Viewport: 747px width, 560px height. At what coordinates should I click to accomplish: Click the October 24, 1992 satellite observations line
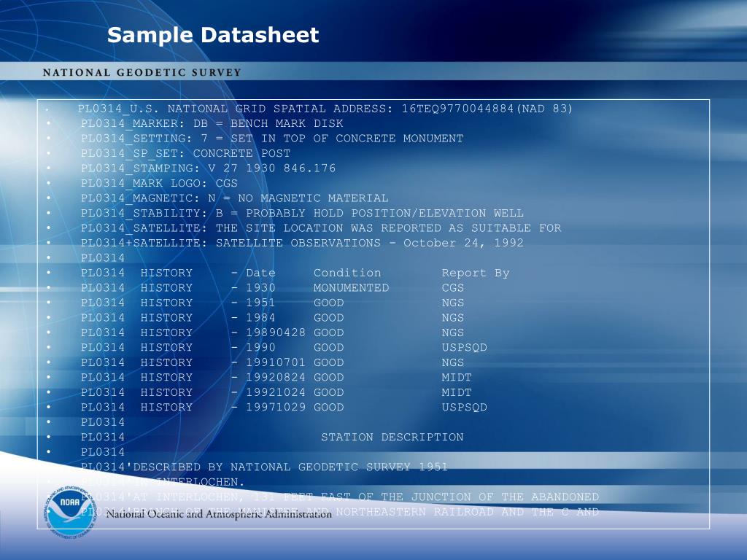[x=302, y=243]
